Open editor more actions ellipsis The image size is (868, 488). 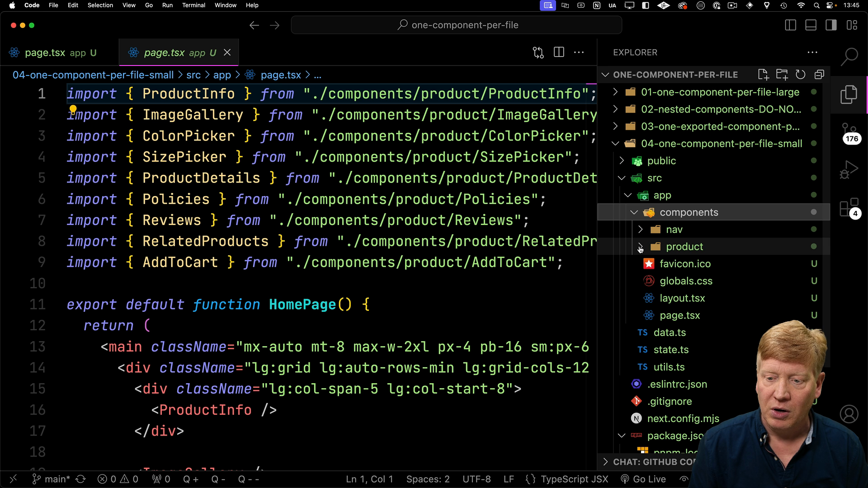579,52
